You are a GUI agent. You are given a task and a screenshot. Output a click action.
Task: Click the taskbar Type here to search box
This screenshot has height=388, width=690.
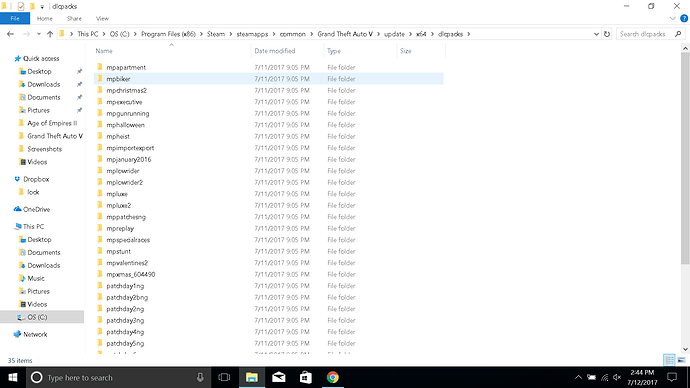pyautogui.click(x=119, y=377)
